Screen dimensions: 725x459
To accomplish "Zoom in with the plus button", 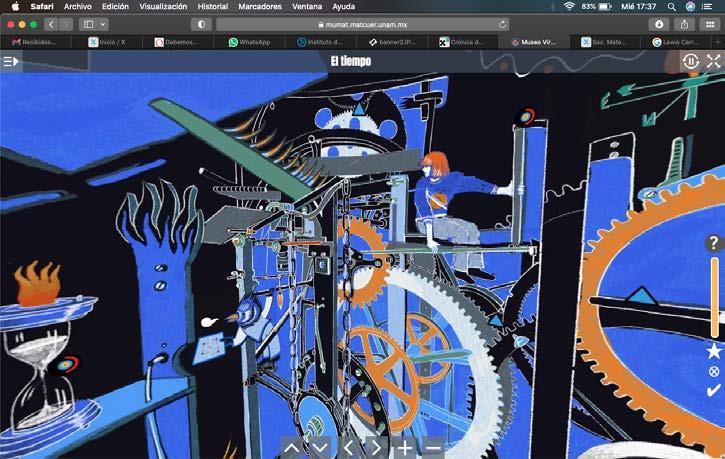I will pos(405,447).
